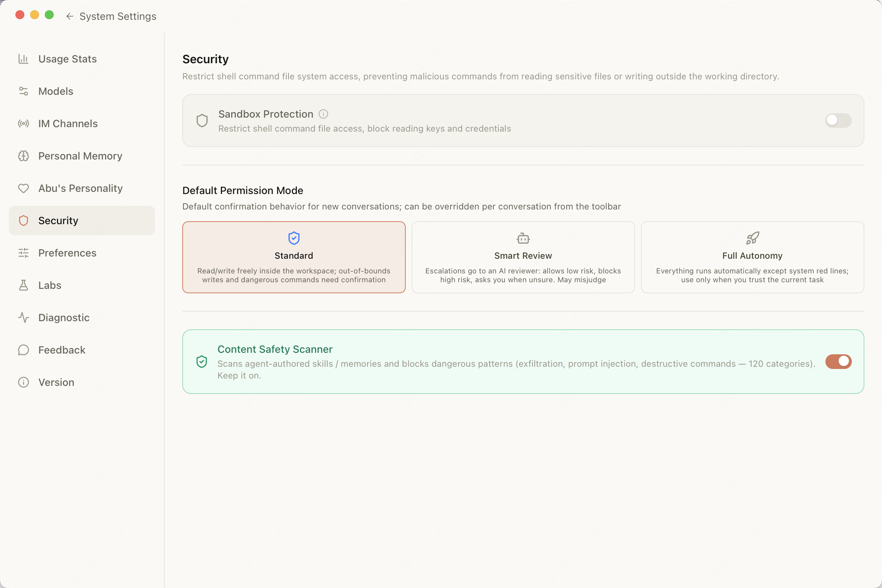Click the green shield icon in Content Safety Scanner
The image size is (882, 588).
click(x=202, y=362)
